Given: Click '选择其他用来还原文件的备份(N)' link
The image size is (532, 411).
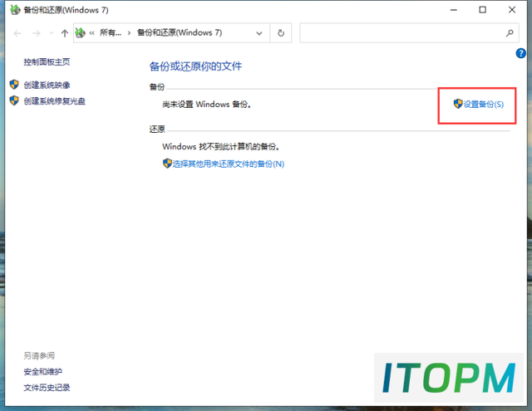Looking at the screenshot, I should 229,164.
